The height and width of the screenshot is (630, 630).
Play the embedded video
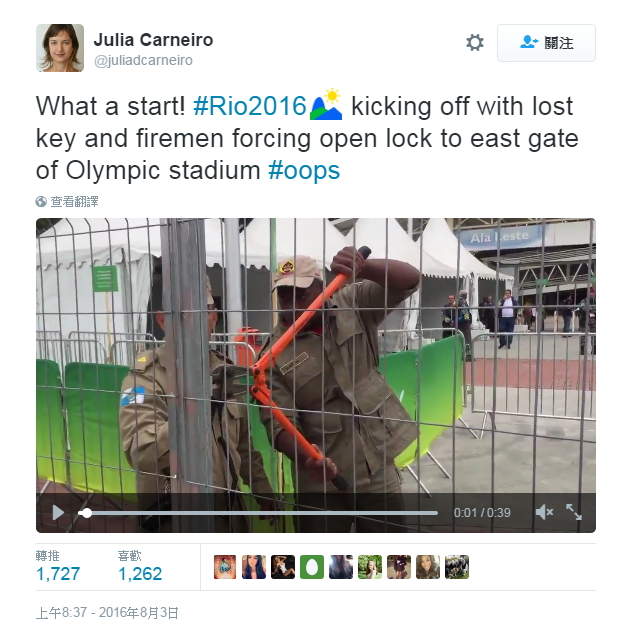tap(58, 512)
